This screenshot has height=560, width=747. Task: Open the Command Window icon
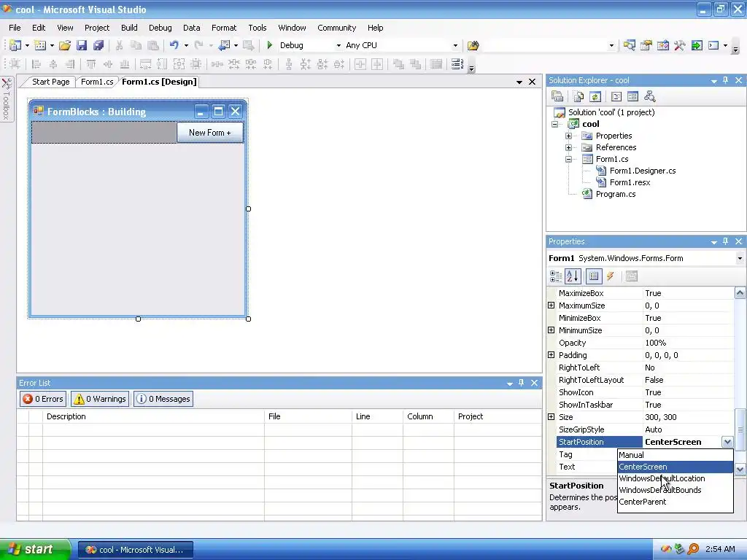pyautogui.click(x=713, y=45)
